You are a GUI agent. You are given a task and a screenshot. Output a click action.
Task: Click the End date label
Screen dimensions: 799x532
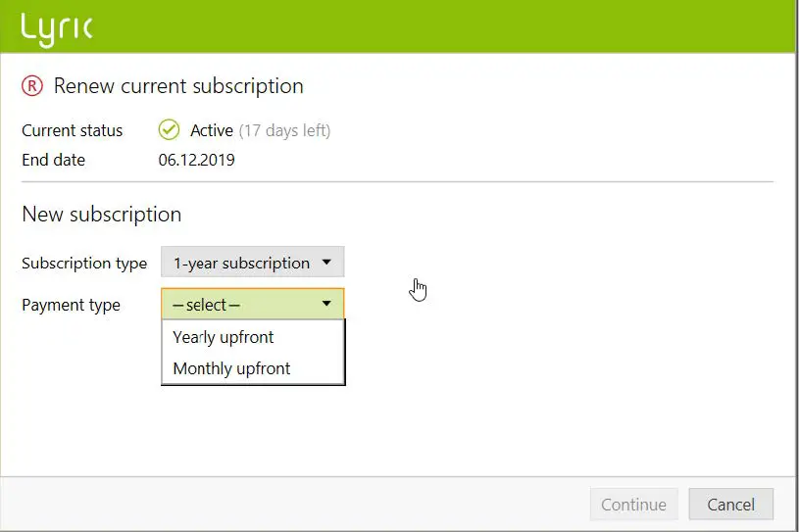[x=53, y=160]
